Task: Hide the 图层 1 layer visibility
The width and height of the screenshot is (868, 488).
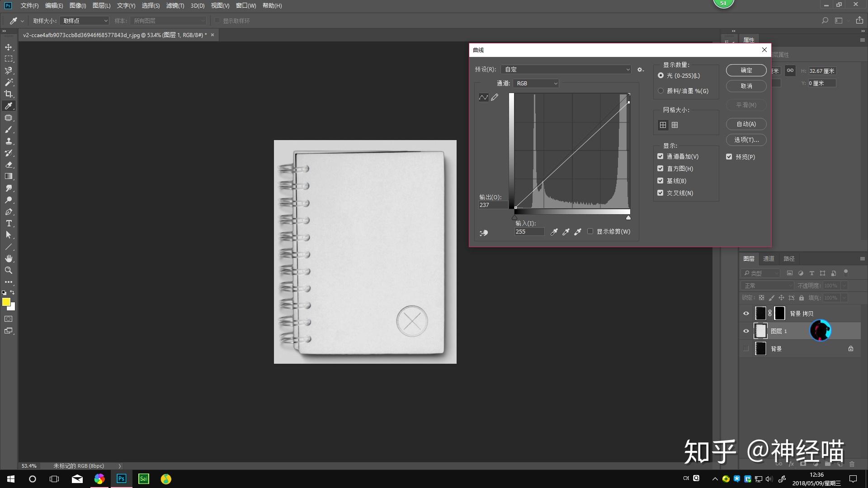Action: pos(746,331)
